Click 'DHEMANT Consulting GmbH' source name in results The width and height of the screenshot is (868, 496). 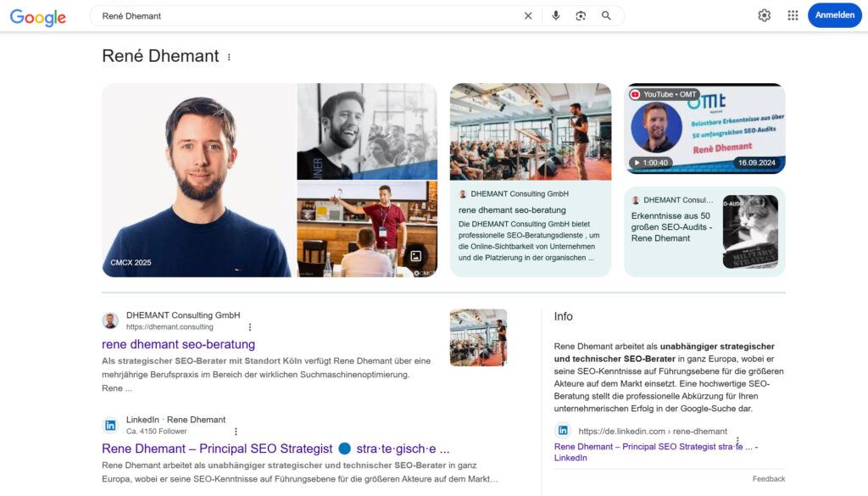click(x=183, y=315)
